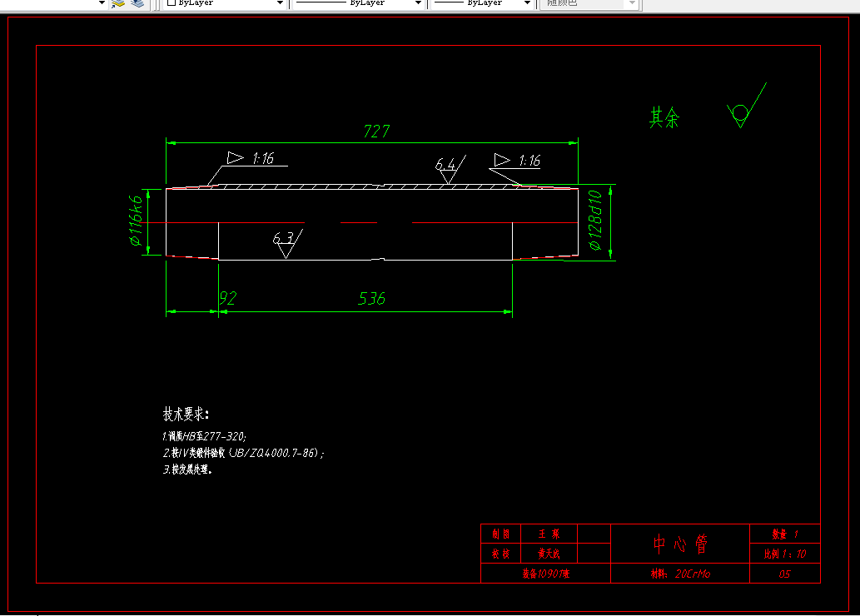Viewport: 860px width, 616px height.
Task: Open the linetype ByLayer dropdown with long line
Action: [x=358, y=2]
